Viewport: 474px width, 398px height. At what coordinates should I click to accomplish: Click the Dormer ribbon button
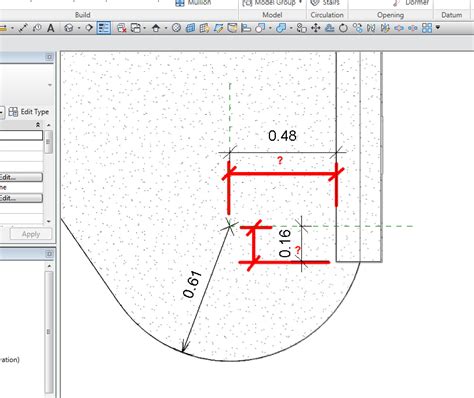click(411, 2)
